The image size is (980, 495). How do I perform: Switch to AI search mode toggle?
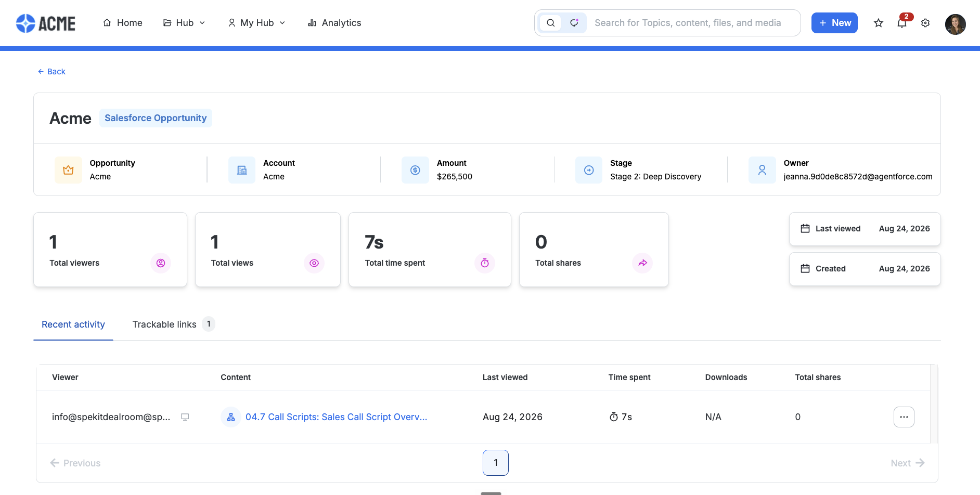coord(574,23)
